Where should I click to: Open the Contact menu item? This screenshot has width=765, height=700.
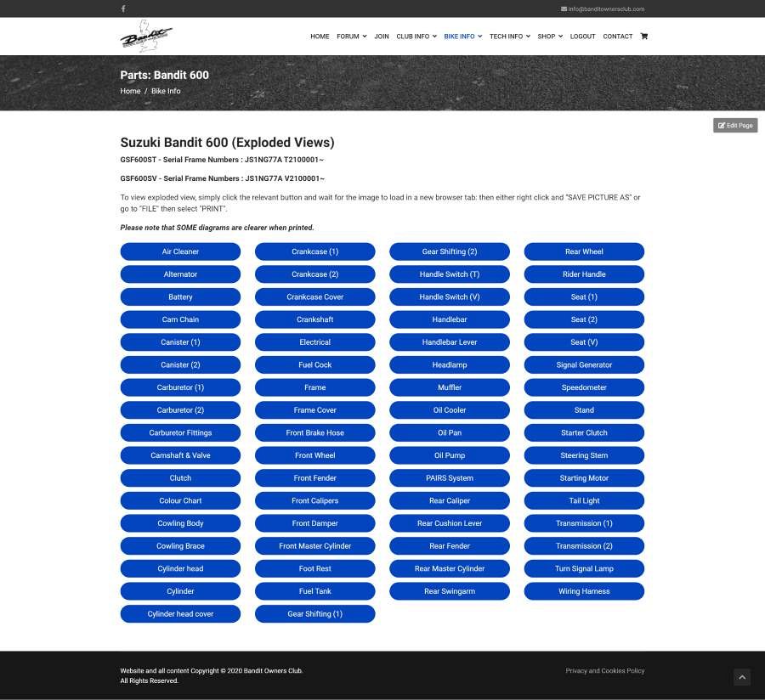click(x=617, y=37)
